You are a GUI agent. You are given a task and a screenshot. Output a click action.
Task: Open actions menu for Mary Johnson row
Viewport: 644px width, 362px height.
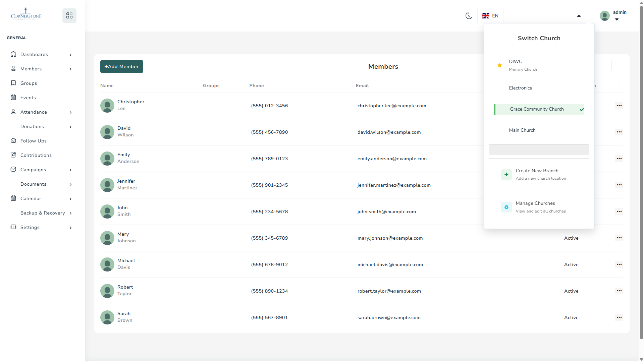619,238
